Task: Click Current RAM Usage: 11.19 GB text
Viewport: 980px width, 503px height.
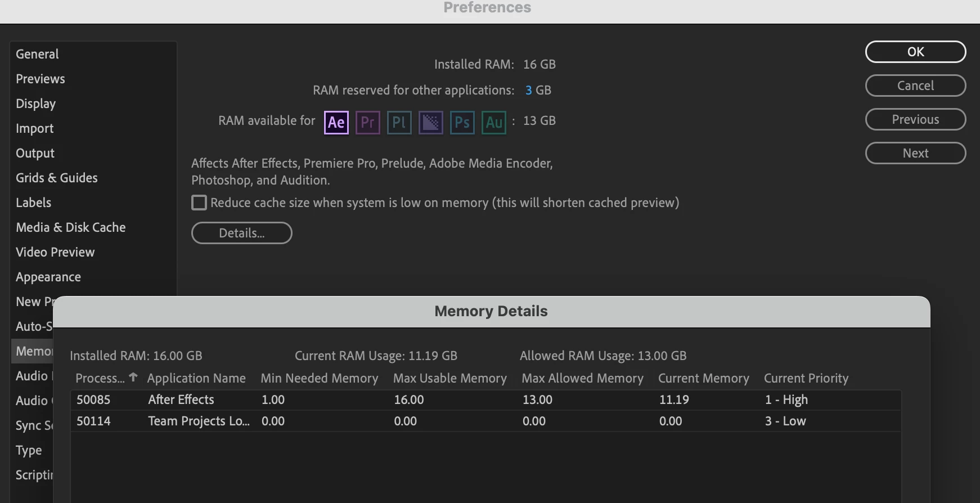Action: coord(376,356)
